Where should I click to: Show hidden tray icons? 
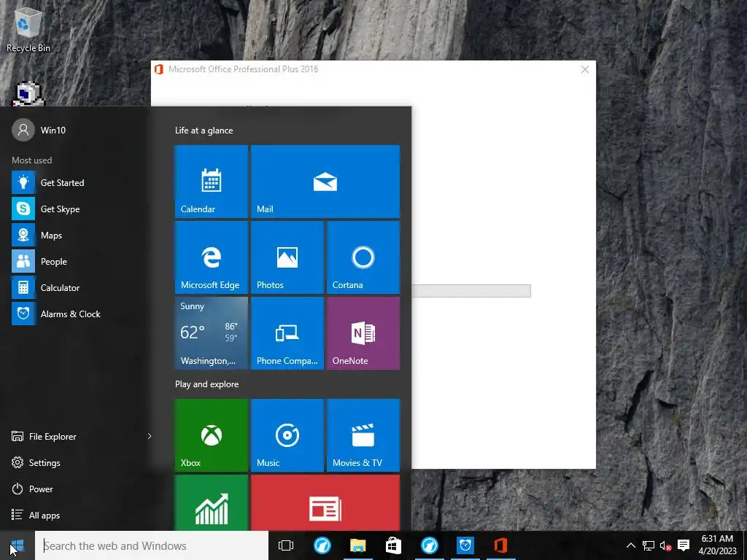(x=631, y=545)
